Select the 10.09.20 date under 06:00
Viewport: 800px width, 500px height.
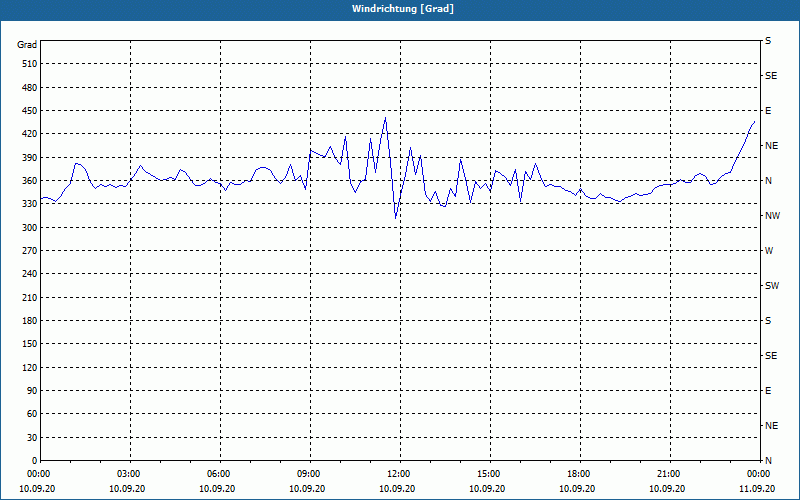tap(217, 489)
